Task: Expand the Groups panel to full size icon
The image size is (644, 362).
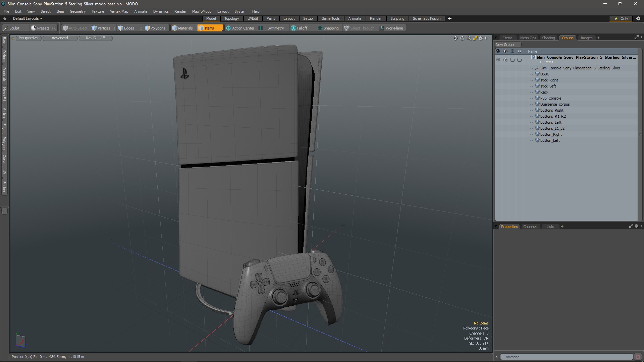Action: coord(636,38)
